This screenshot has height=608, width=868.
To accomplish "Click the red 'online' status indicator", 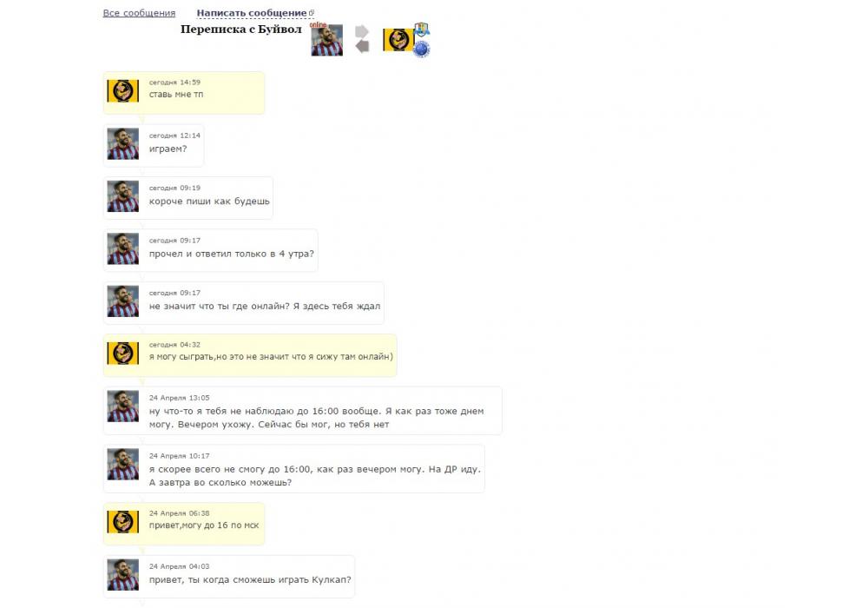I will 318,25.
